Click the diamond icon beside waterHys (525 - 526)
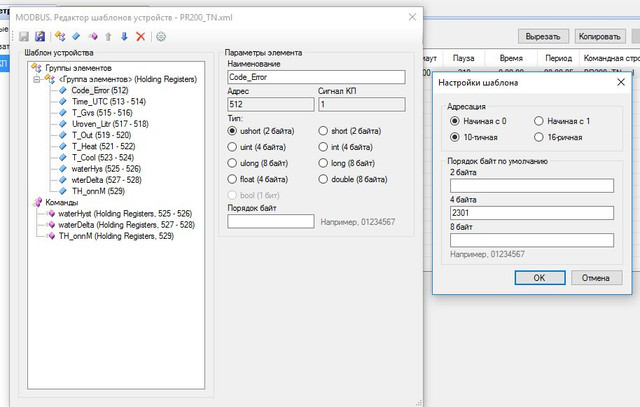Viewport: 640px width, 407px height. (x=63, y=169)
